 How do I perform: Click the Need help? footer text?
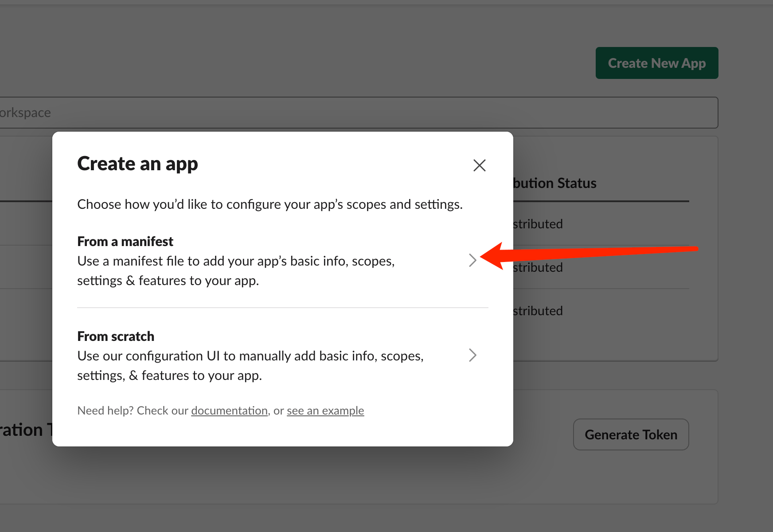[133, 411]
